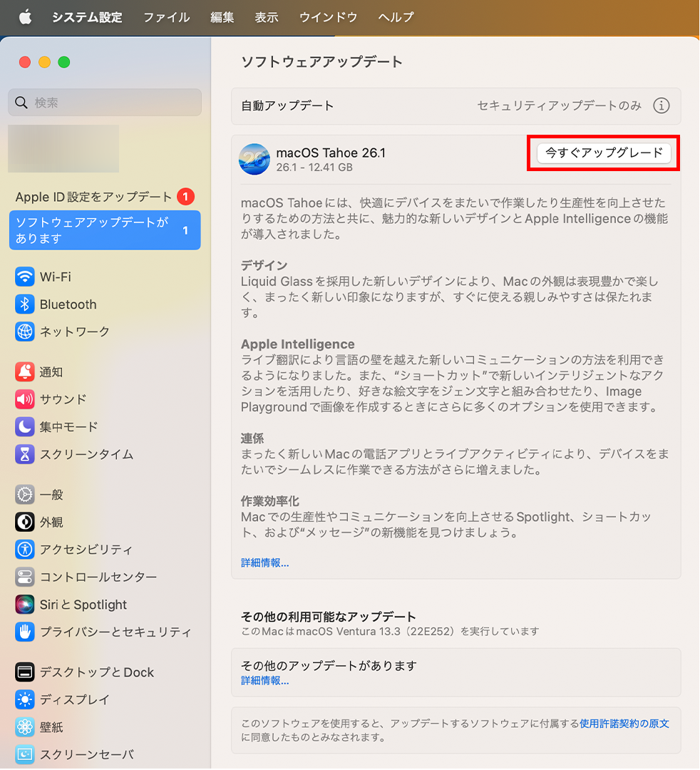The image size is (700, 770).
Task: Open プライバシーとセキュリティ settings
Action: pyautogui.click(x=115, y=632)
